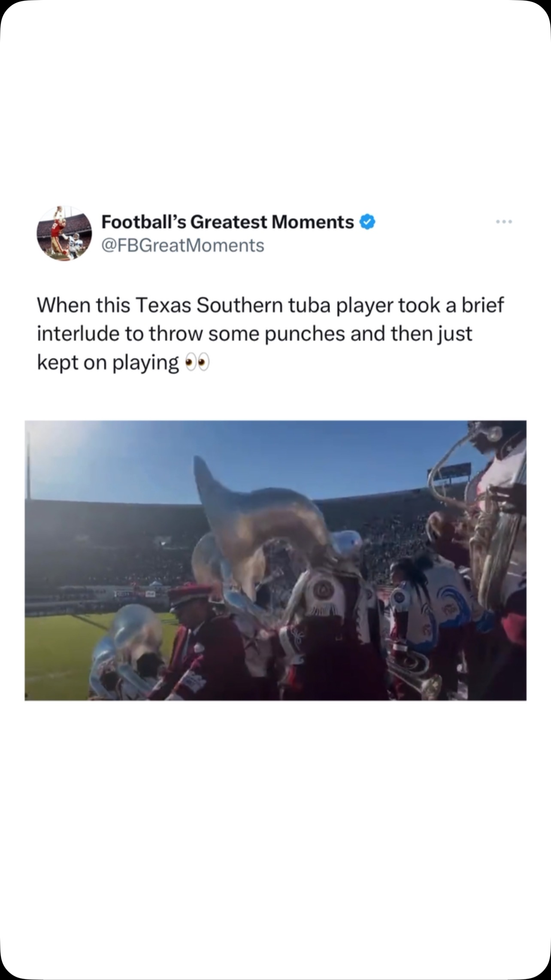This screenshot has width=551, height=980.
Task: Click the eyes emoji in the tweet
Action: click(x=197, y=363)
